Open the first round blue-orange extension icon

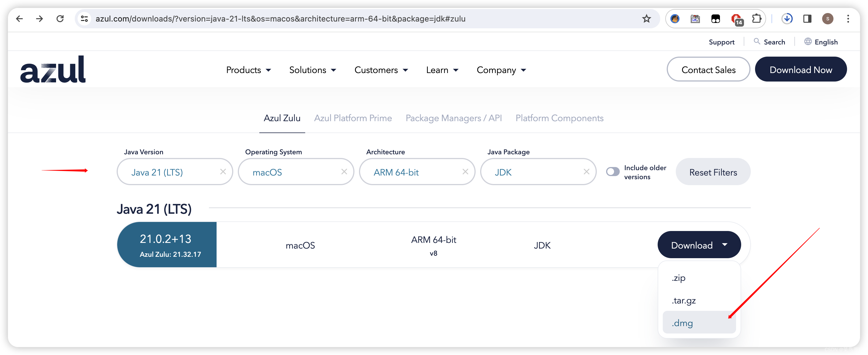[x=675, y=18]
